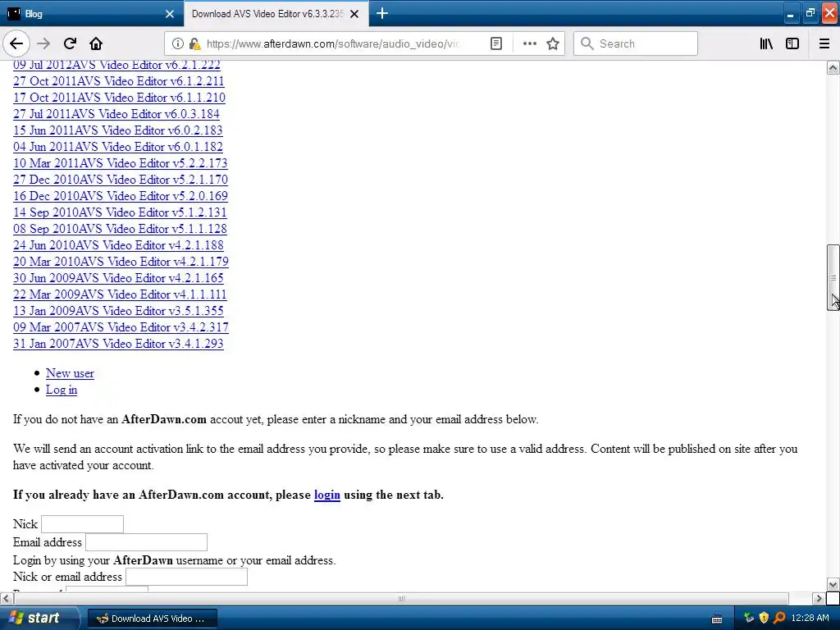840x630 pixels.
Task: Open 20 Mar 2010 v4.2.1.179 link
Action: (x=121, y=262)
